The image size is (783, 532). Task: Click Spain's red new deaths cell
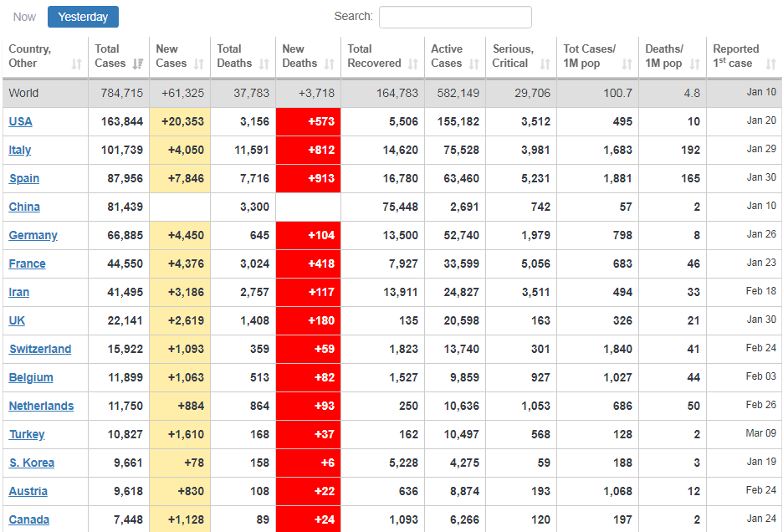tap(309, 178)
